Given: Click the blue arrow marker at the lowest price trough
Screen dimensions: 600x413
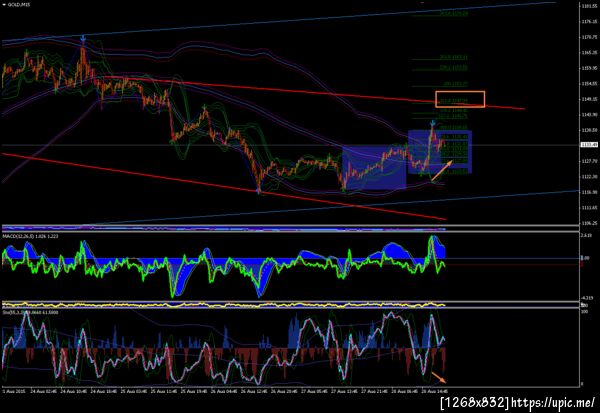Looking at the screenshot, I should pyautogui.click(x=259, y=192).
